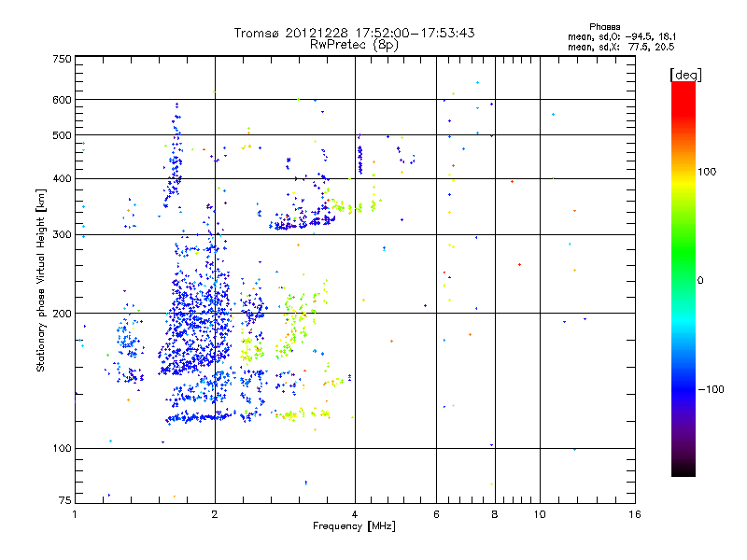This screenshot has height=560, width=747.
Task: Click the 'Frequency [MHz]' axis label
Action: point(354,526)
